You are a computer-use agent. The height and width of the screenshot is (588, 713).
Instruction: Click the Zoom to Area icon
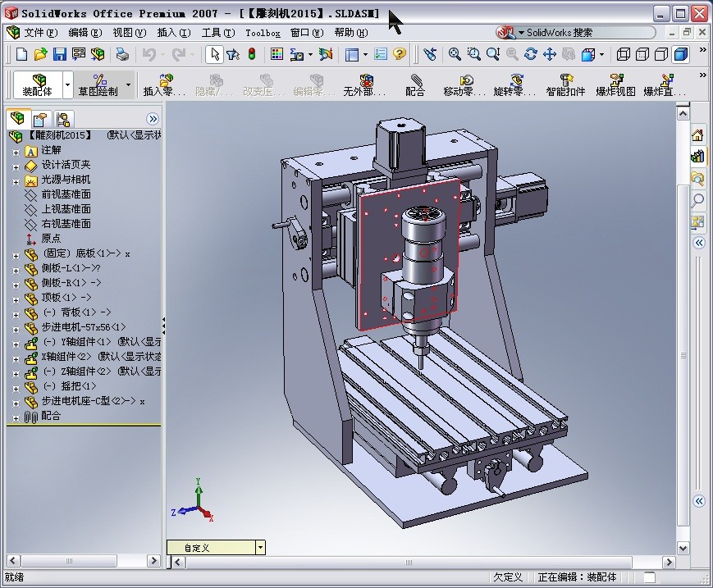[473, 54]
